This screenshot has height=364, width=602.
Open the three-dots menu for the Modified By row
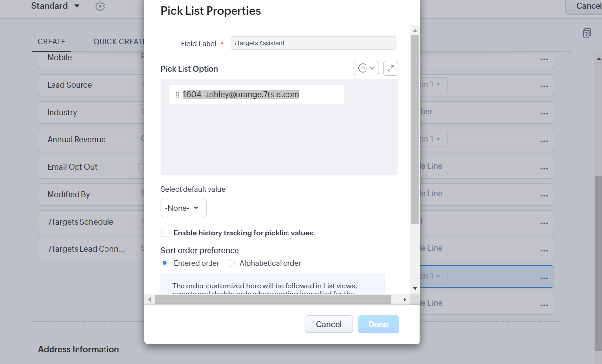click(x=544, y=196)
